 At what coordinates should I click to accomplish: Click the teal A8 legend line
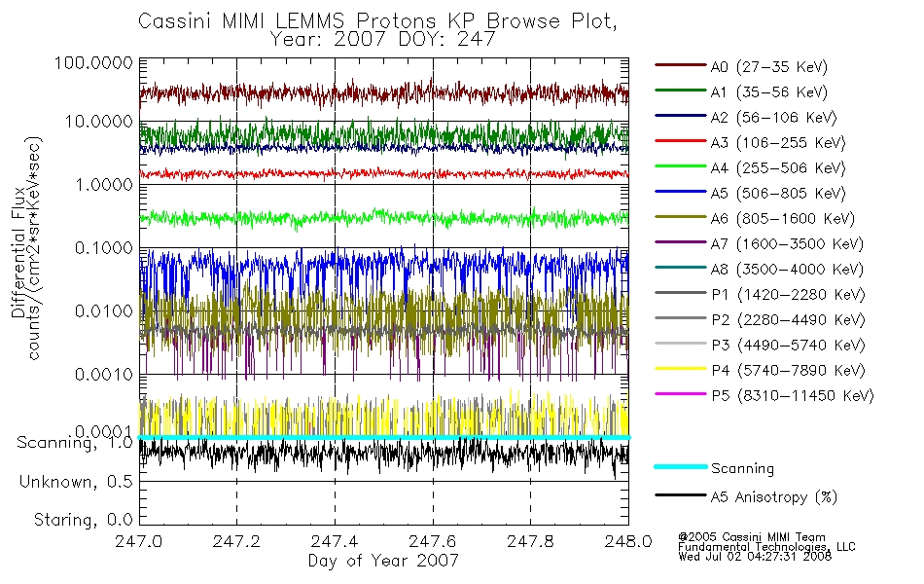[681, 268]
